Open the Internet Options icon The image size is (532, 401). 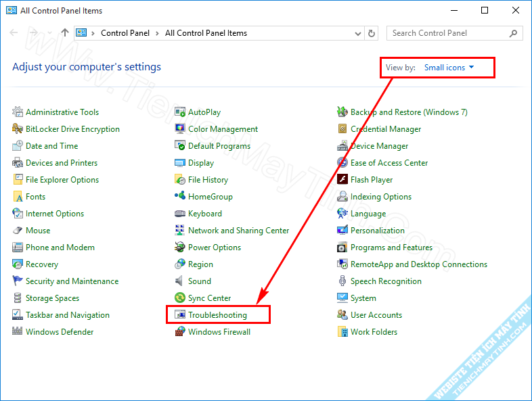click(18, 214)
